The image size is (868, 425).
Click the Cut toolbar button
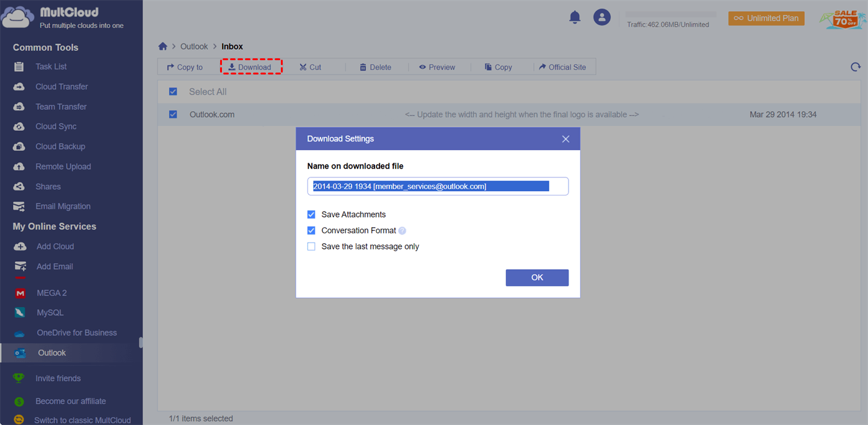(311, 67)
